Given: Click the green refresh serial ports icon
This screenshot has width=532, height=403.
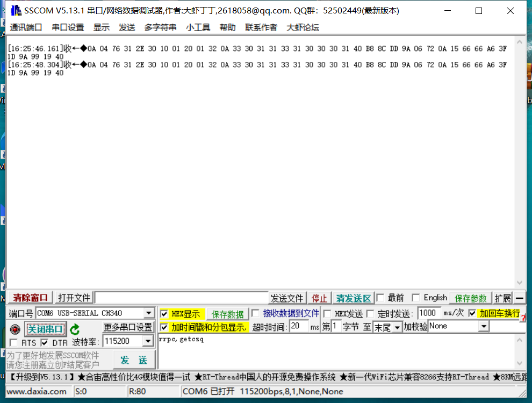Looking at the screenshot, I should 75,329.
